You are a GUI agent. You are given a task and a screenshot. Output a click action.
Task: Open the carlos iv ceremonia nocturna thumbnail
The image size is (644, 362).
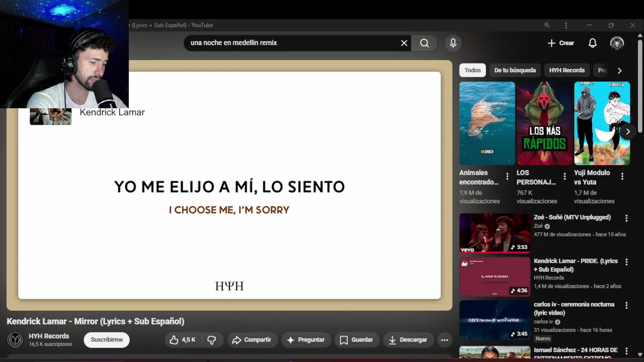(495, 320)
